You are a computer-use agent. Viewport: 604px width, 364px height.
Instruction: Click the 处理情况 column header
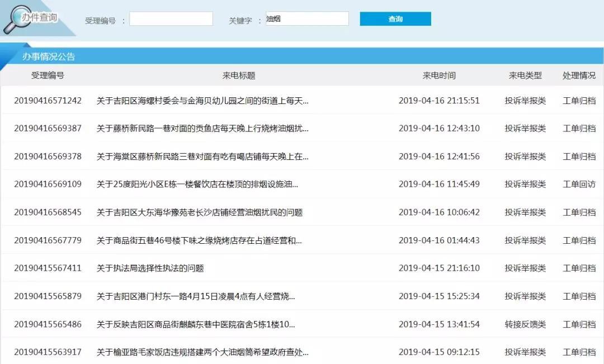pyautogui.click(x=579, y=75)
